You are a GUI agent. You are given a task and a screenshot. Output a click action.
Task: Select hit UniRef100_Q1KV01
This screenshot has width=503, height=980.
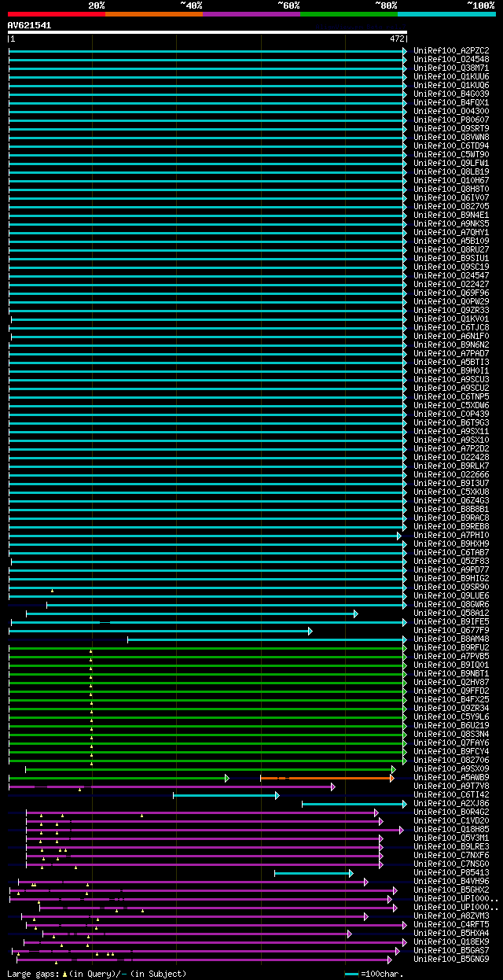point(451,319)
